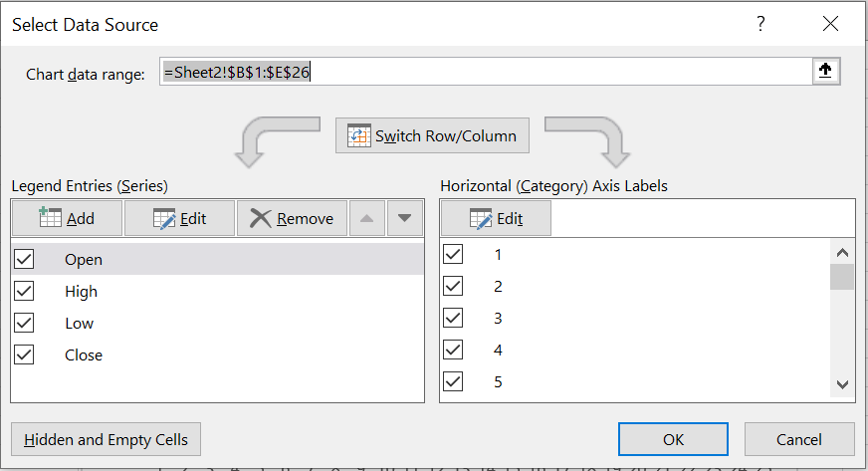
Task: Toggle the checkbox for category 2
Action: tap(453, 286)
